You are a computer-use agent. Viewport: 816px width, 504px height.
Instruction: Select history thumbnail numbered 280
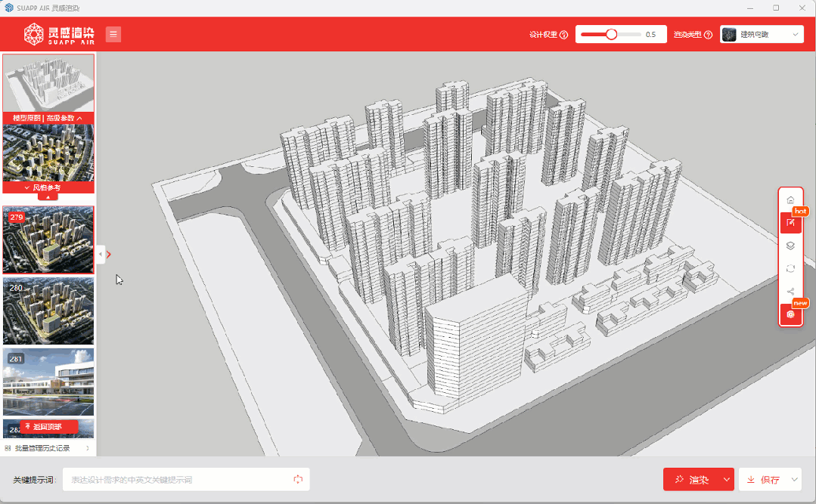48,311
